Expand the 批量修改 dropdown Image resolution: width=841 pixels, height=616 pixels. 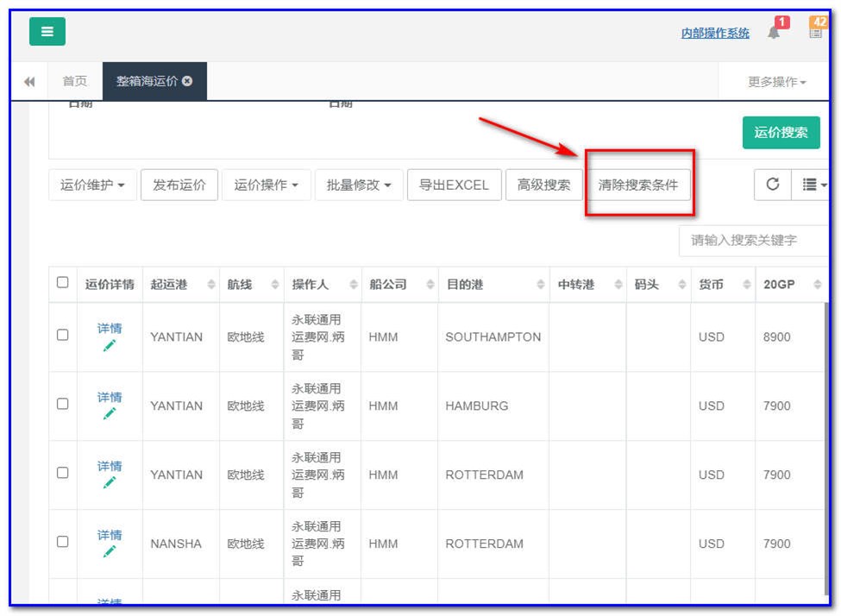[356, 184]
